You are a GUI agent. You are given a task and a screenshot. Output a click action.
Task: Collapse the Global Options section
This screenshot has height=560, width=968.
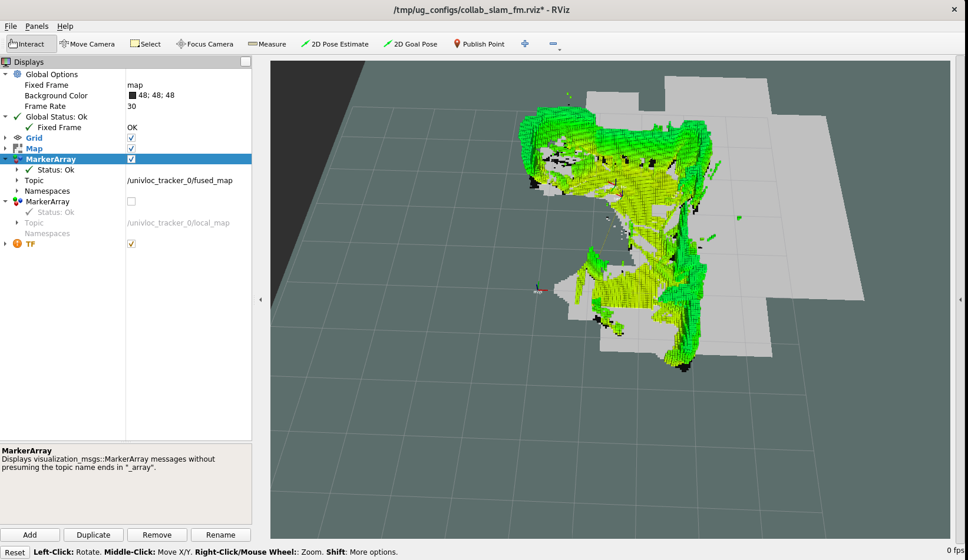[x=5, y=75]
